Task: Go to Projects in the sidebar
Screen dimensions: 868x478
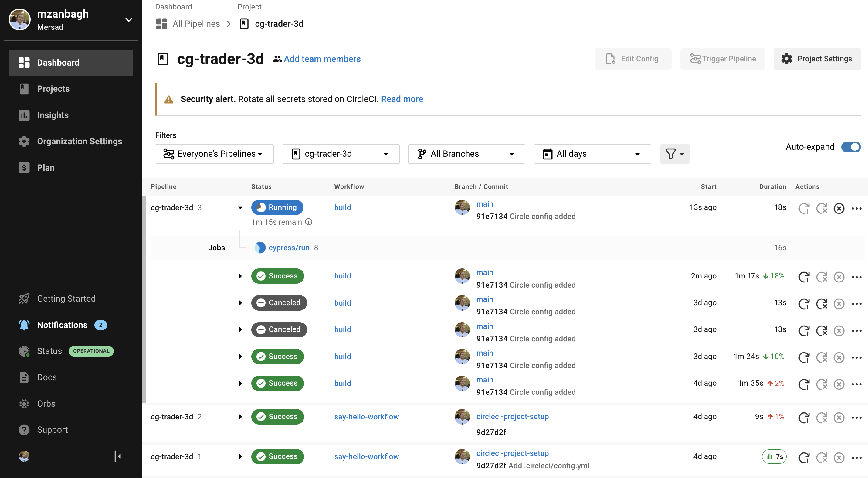Action: pyautogui.click(x=53, y=89)
